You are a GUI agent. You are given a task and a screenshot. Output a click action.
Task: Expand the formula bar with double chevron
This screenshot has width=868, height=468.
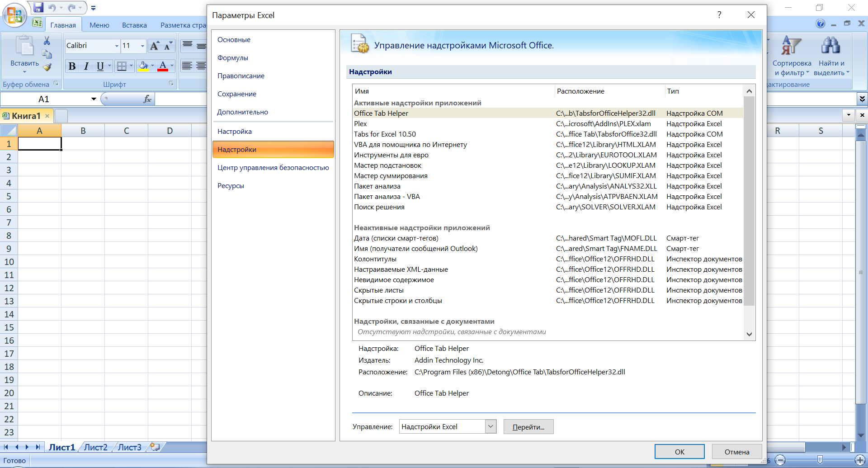click(x=862, y=99)
